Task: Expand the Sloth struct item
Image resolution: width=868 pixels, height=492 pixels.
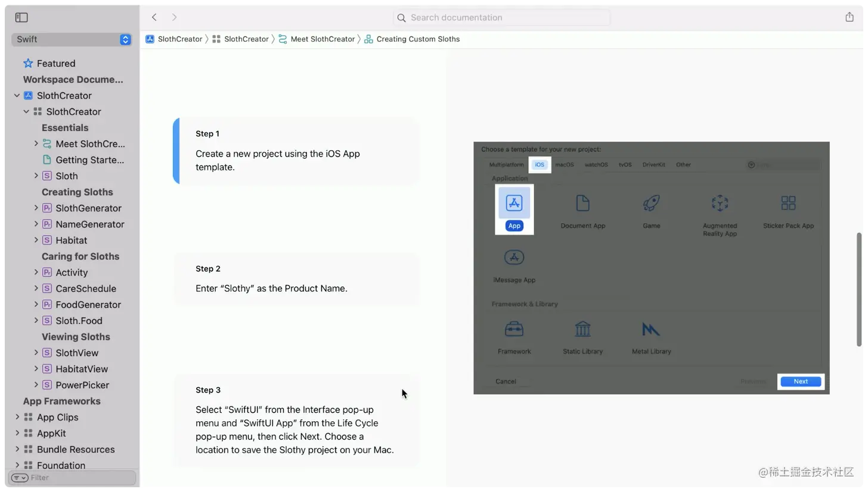Action: [36, 176]
